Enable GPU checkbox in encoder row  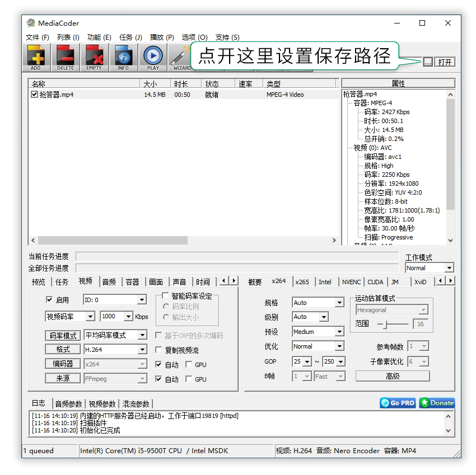189,364
